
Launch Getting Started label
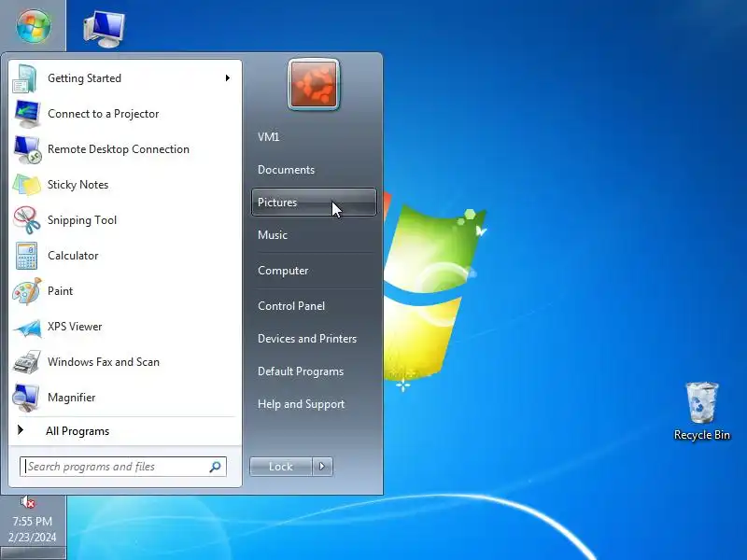[x=84, y=78]
